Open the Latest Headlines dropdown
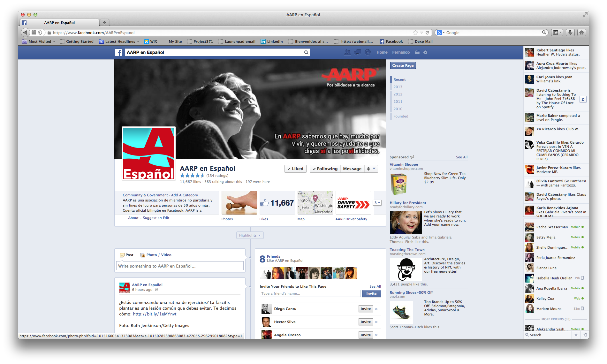This screenshot has height=364, width=607. [119, 42]
